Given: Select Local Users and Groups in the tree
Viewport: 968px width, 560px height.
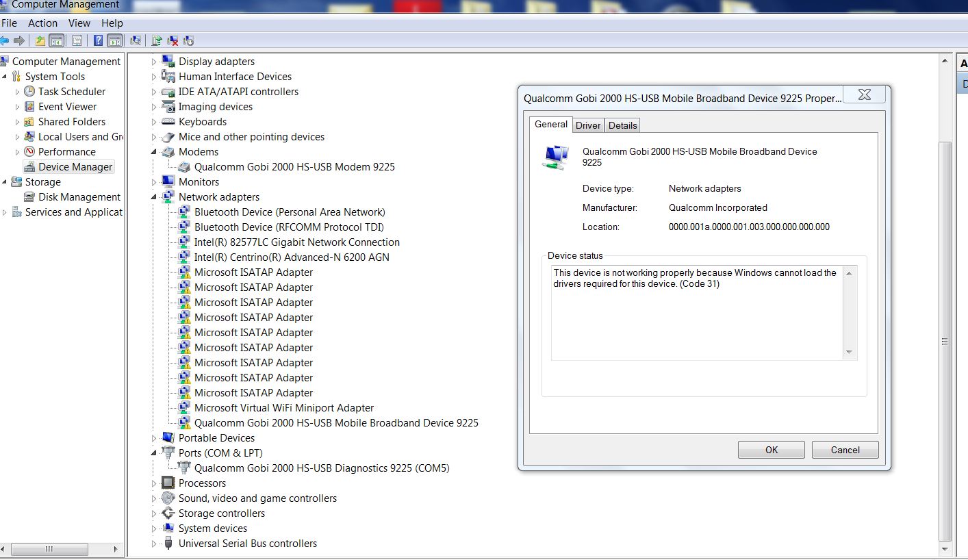Looking at the screenshot, I should coord(81,136).
